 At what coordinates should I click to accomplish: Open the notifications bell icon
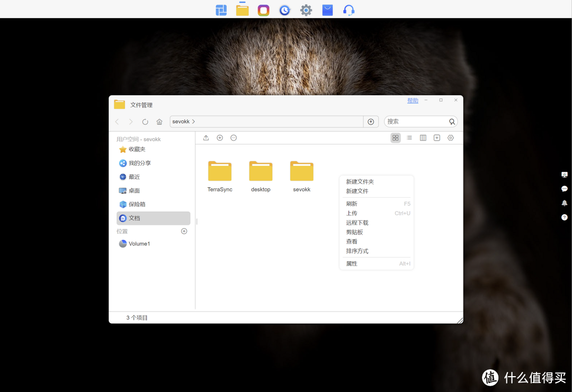coord(564,203)
